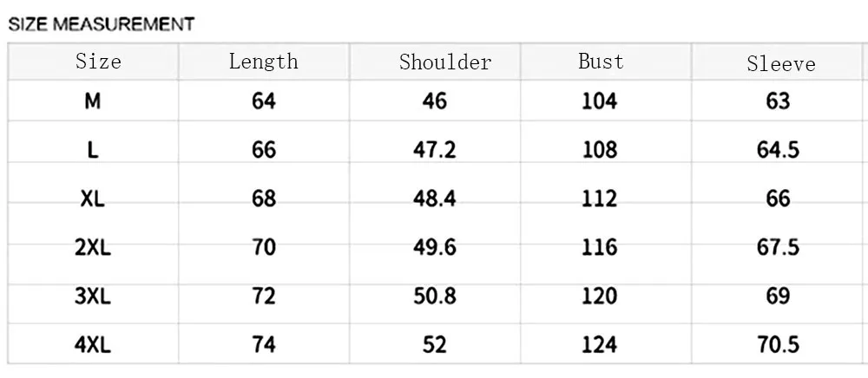
Task: Click the SIZE MEASUREMENT title
Action: (102, 24)
